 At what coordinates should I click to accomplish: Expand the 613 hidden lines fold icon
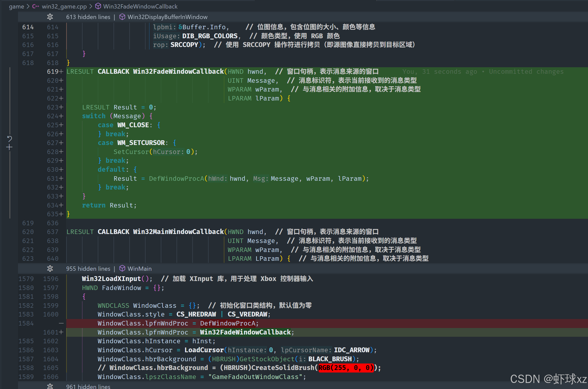(x=50, y=17)
